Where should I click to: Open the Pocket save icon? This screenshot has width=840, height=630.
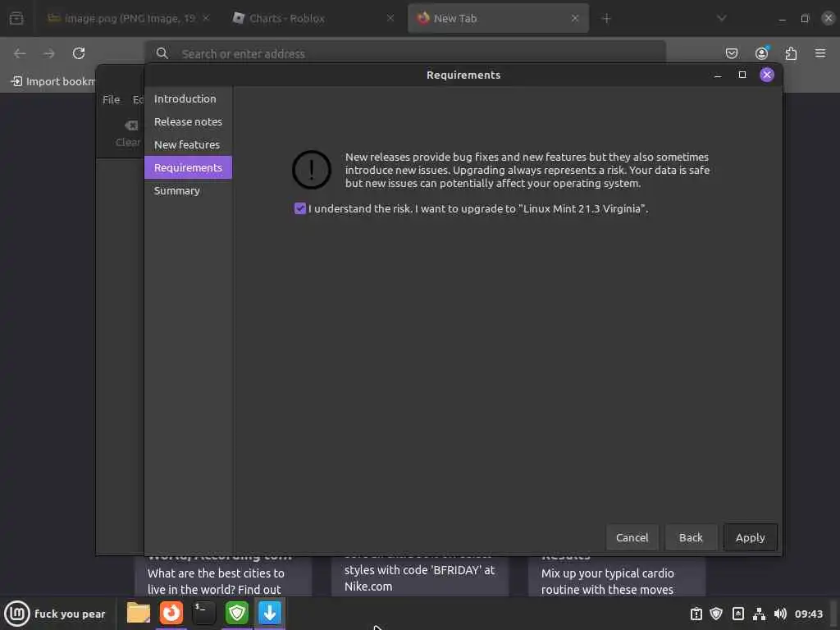[731, 53]
